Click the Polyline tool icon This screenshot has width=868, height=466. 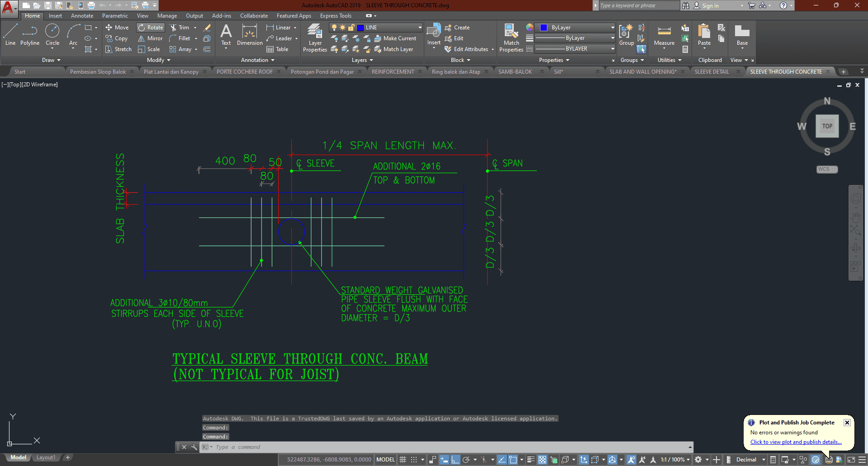click(x=30, y=35)
